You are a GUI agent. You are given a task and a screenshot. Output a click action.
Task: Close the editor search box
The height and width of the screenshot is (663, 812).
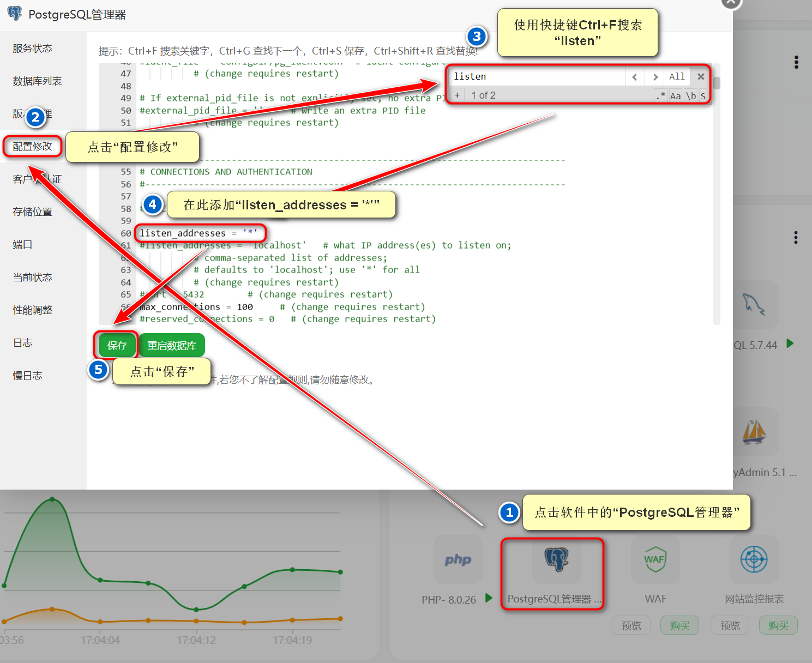701,77
